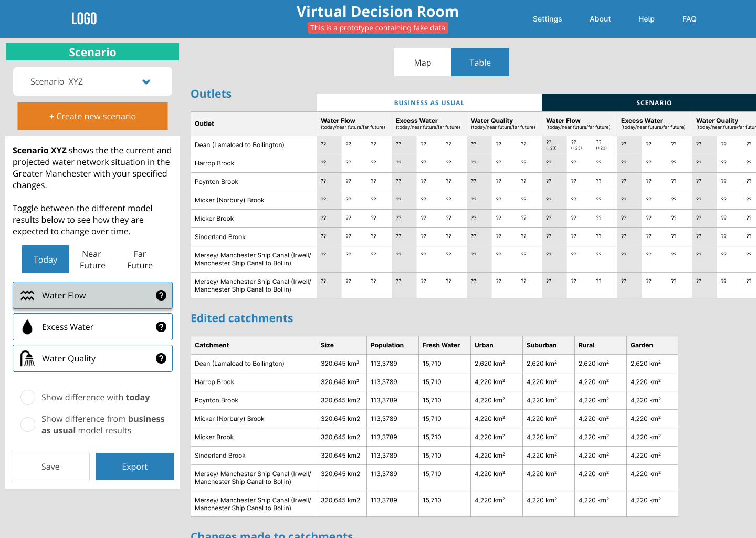Click the Population column header

coord(387,345)
